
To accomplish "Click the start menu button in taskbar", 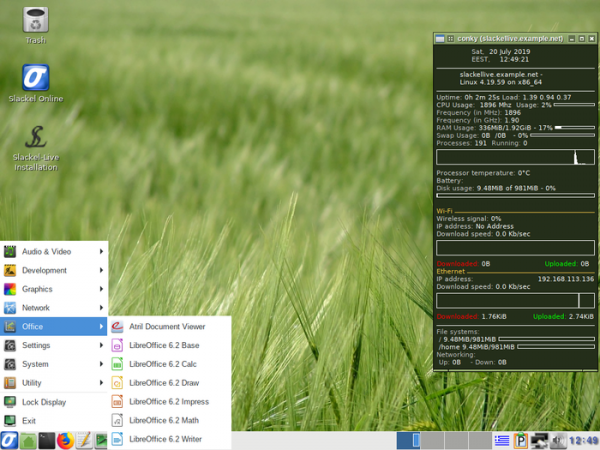I will pyautogui.click(x=9, y=440).
